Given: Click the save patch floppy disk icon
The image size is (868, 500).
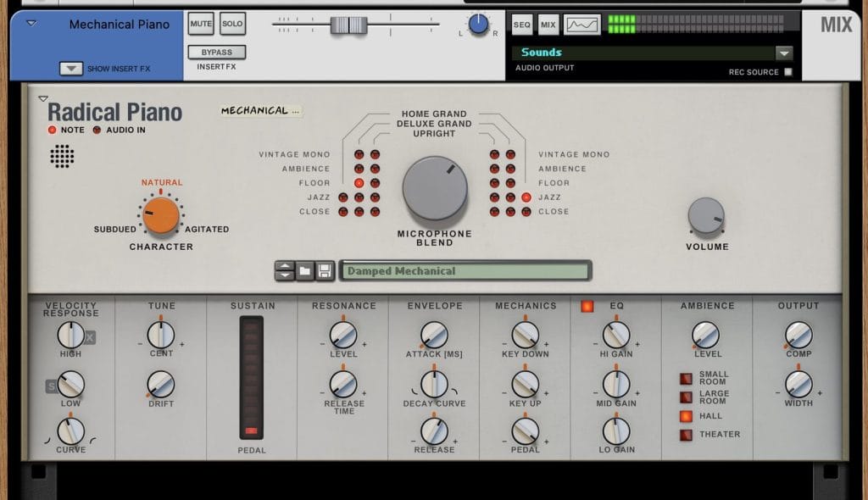Looking at the screenshot, I should click(x=325, y=271).
